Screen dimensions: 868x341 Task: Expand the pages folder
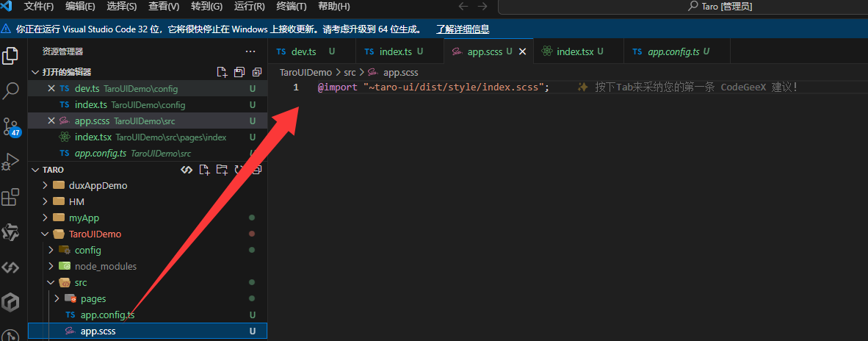point(57,299)
